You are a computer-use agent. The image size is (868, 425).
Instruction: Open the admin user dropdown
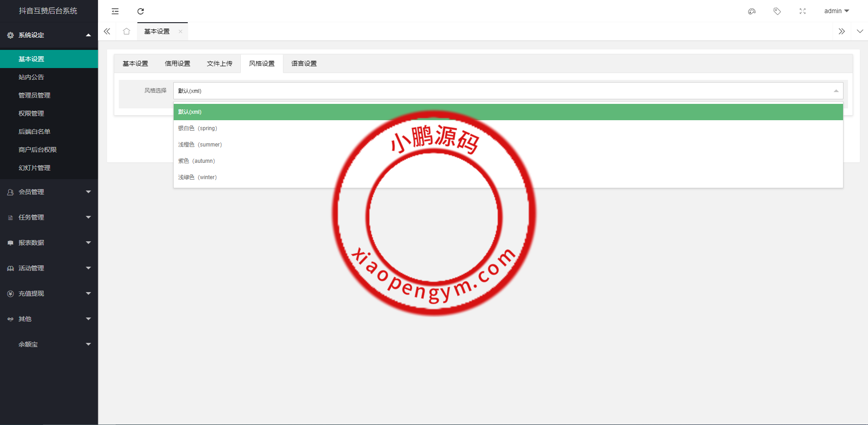836,11
